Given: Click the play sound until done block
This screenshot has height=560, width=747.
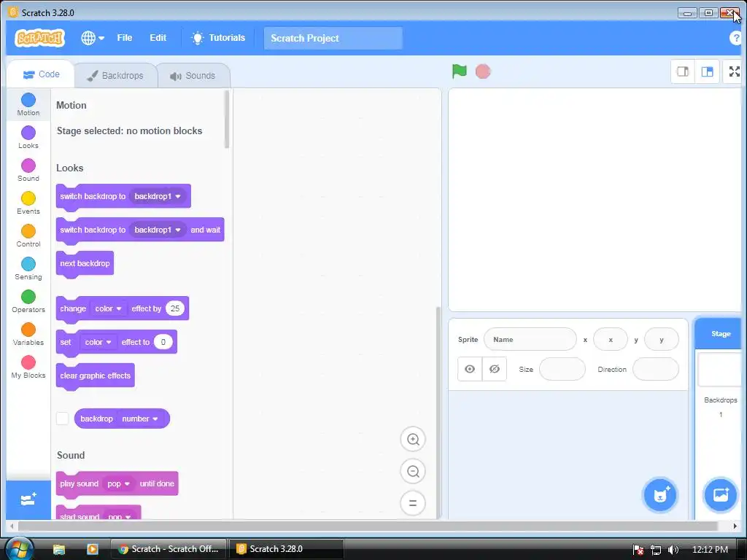Looking at the screenshot, I should pyautogui.click(x=117, y=484).
